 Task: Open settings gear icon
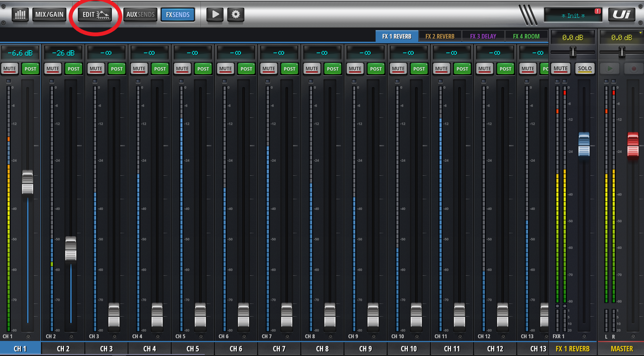(x=236, y=15)
